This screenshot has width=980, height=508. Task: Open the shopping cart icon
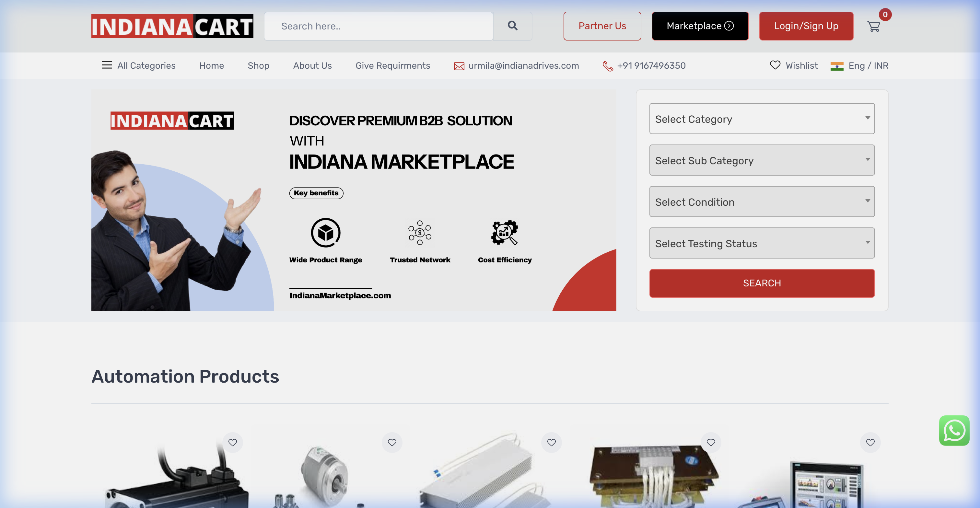click(x=874, y=26)
